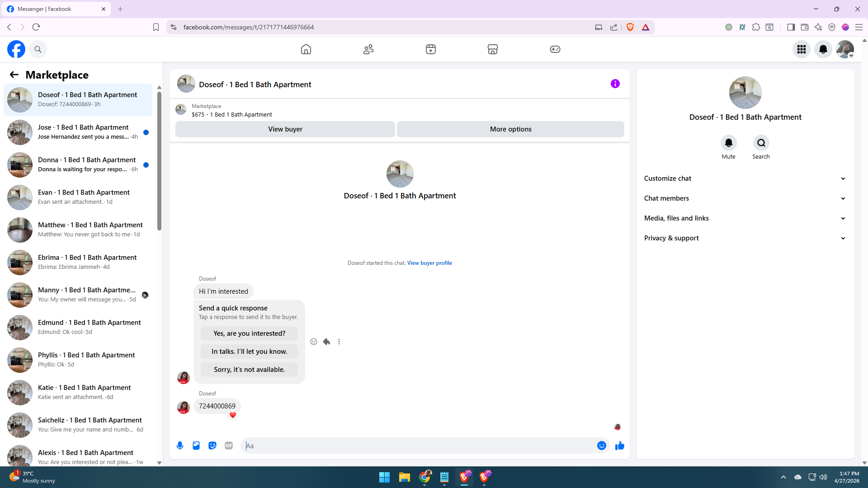Expand Media, files and links section
The height and width of the screenshot is (488, 868).
(745, 218)
